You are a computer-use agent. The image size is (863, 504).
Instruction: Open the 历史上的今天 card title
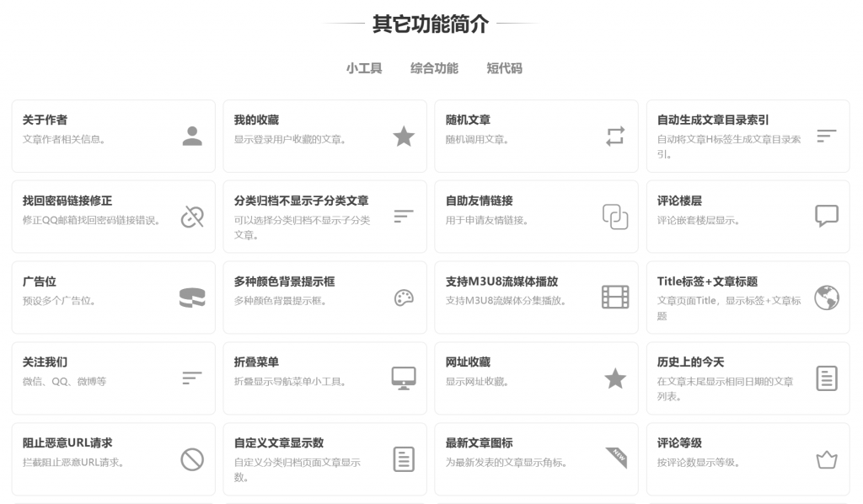pyautogui.click(x=690, y=362)
